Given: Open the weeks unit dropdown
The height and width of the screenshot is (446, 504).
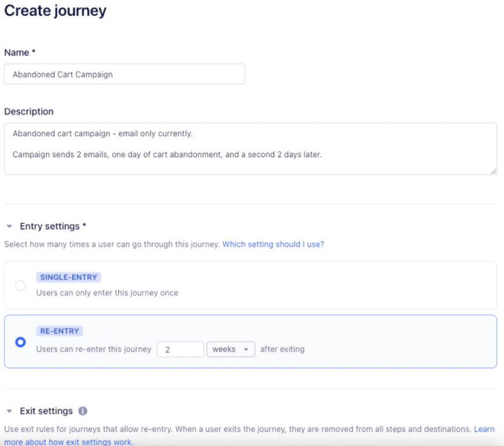Looking at the screenshot, I should click(x=230, y=349).
